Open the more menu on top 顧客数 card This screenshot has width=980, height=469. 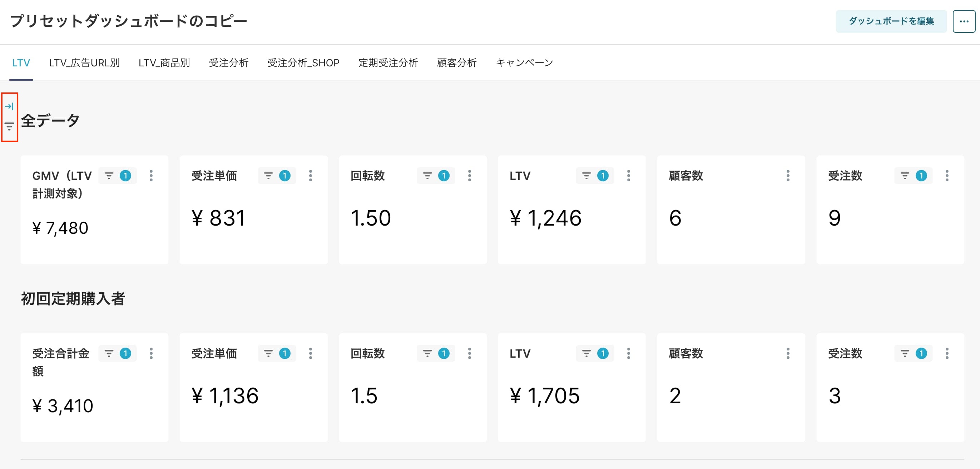[x=788, y=176]
